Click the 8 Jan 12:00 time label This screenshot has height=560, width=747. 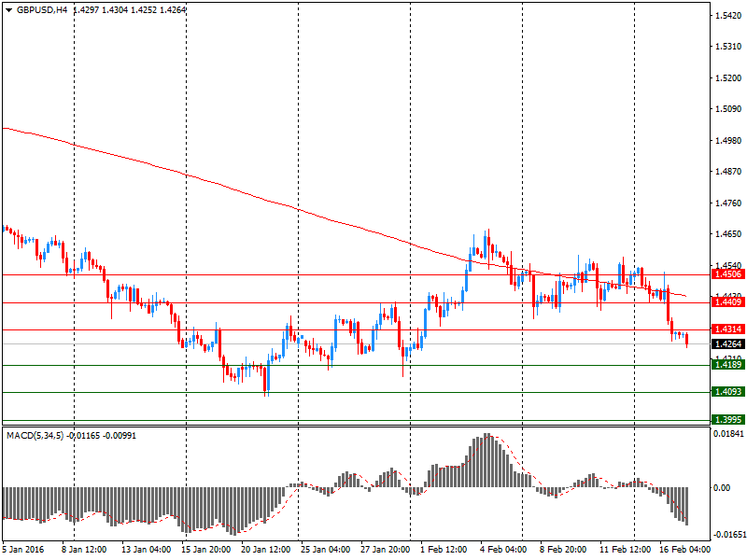pos(84,549)
